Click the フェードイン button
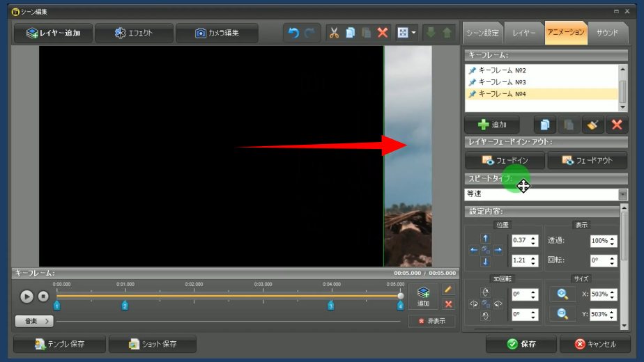Image resolution: width=644 pixels, height=362 pixels. pos(505,160)
